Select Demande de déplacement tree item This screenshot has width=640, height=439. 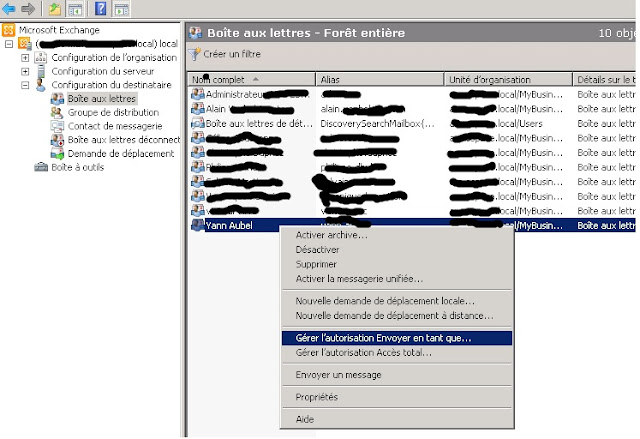point(121,154)
